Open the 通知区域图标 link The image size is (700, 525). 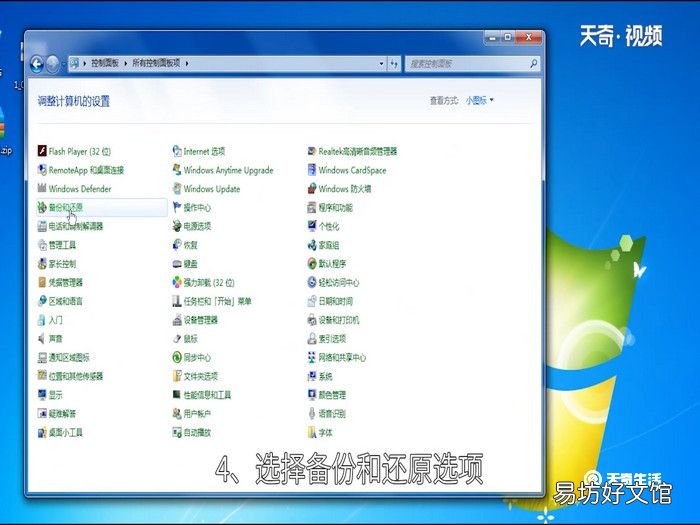point(69,358)
